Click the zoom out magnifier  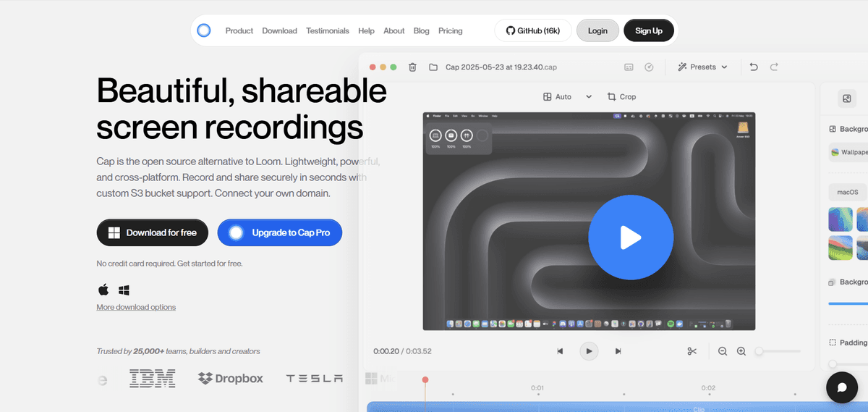tap(723, 351)
